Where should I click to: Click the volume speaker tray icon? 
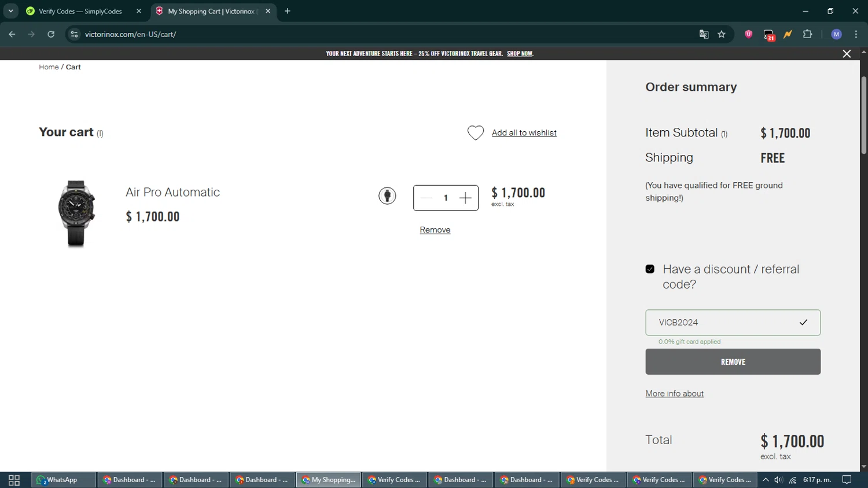pos(779,480)
